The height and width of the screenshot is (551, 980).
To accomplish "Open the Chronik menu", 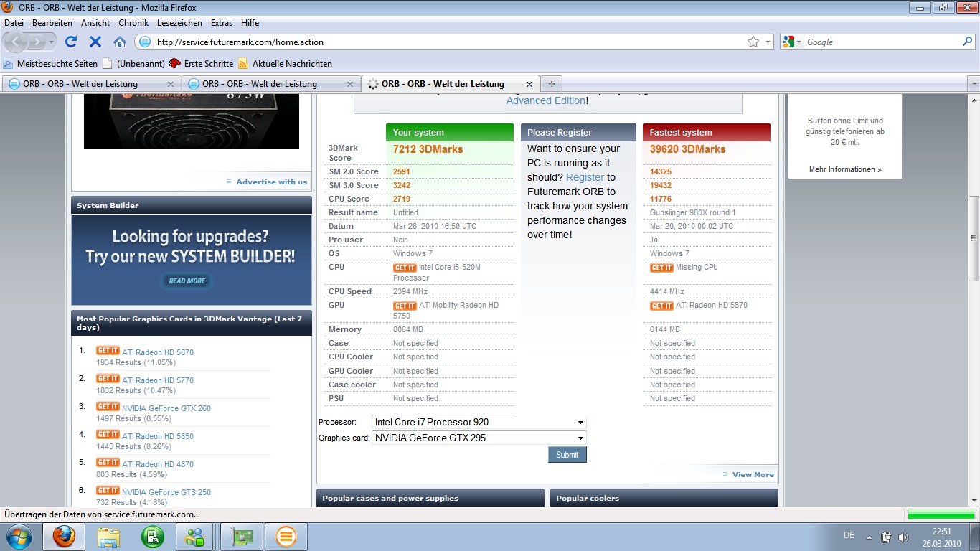I will pos(133,23).
